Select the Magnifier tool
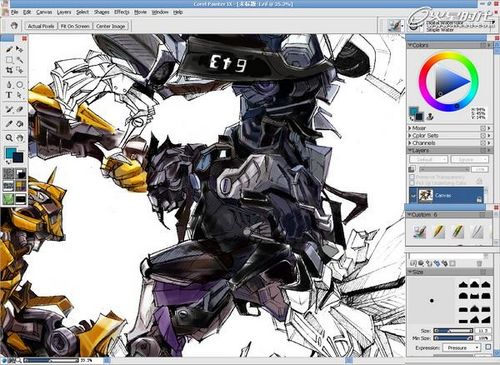500x365 pixels. [9, 138]
